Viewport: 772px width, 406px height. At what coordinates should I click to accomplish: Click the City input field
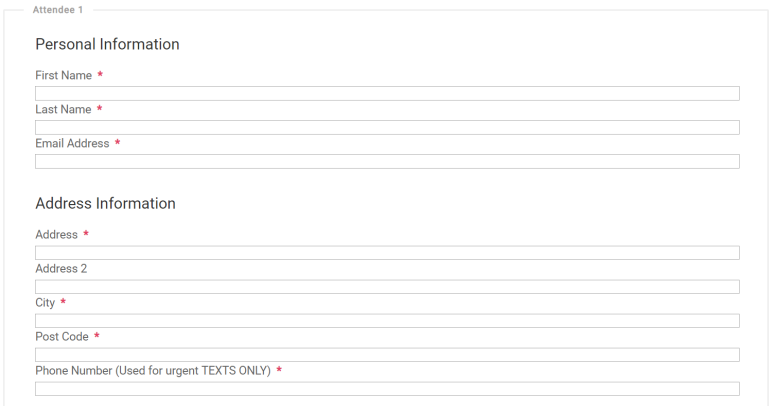click(387, 321)
